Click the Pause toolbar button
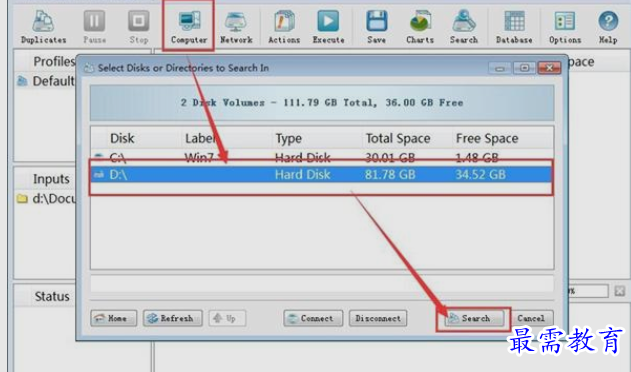This screenshot has width=631, height=372. [x=95, y=27]
